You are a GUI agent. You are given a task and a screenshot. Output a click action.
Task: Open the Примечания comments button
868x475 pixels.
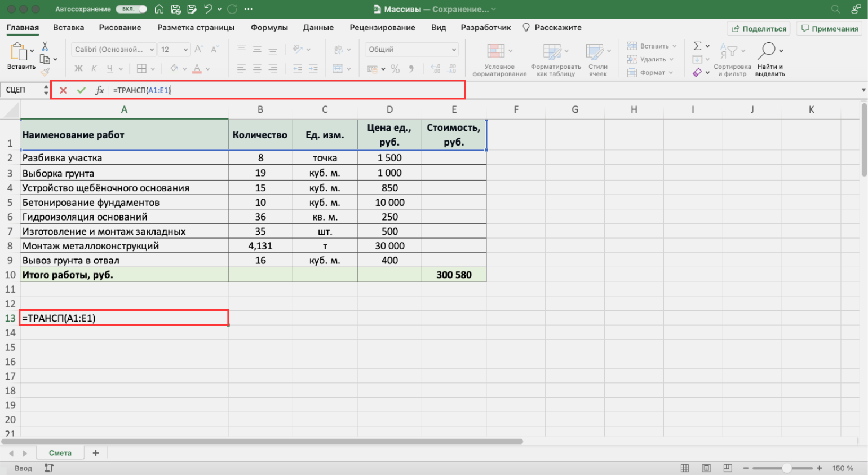coord(830,29)
